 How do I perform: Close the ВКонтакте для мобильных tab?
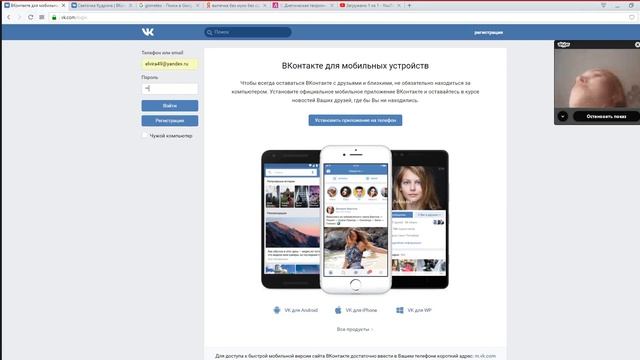(x=63, y=6)
